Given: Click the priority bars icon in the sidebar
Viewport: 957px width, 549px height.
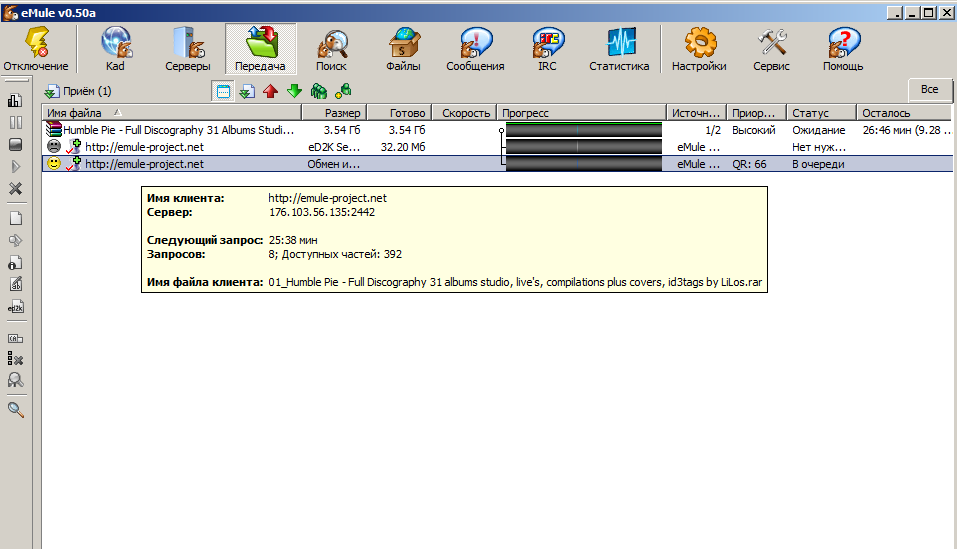Looking at the screenshot, I should [15, 101].
